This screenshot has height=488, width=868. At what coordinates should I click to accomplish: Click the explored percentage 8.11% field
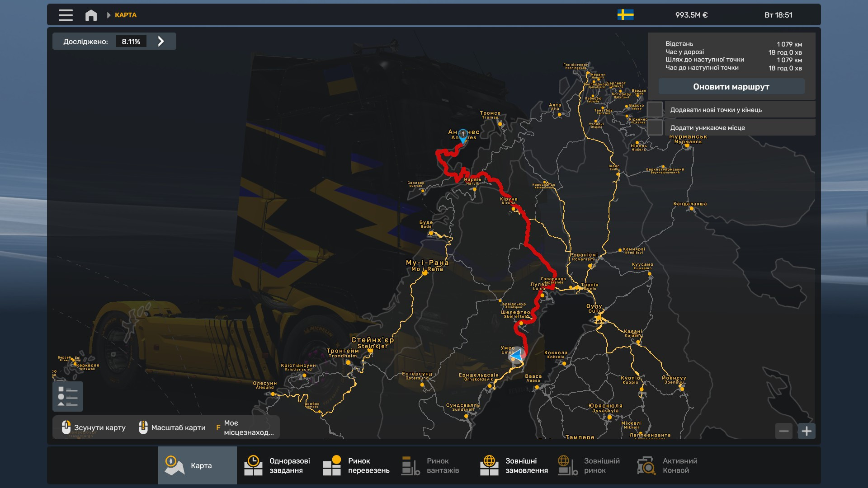[x=131, y=42]
